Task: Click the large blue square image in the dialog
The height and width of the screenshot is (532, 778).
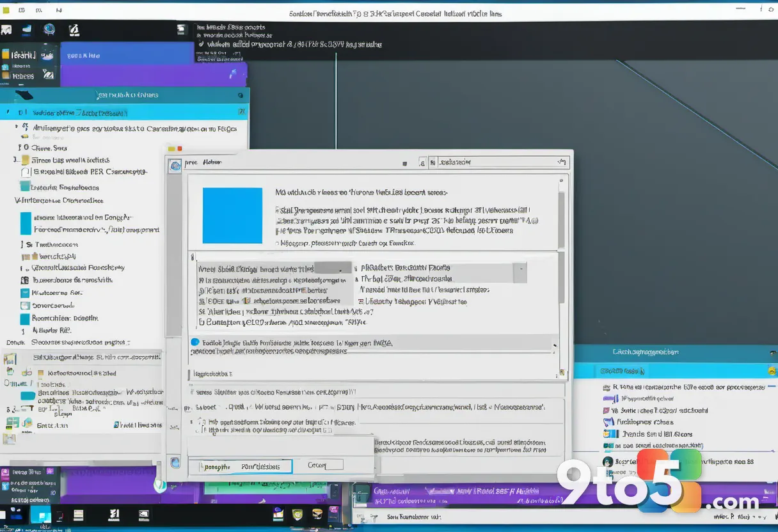Action: 232,215
